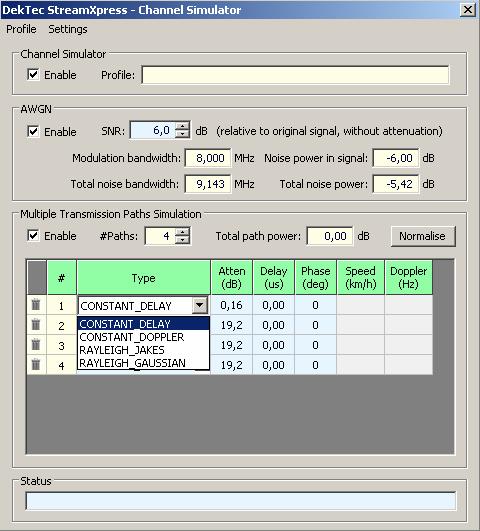This screenshot has height=531, width=480.
Task: Click the Status text field
Action: click(x=241, y=501)
